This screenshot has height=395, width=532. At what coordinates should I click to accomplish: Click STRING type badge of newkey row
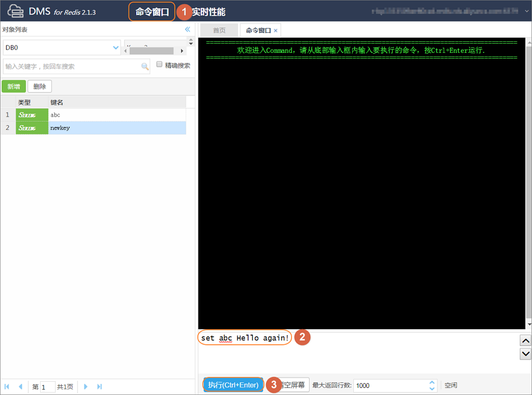pyautogui.click(x=32, y=127)
